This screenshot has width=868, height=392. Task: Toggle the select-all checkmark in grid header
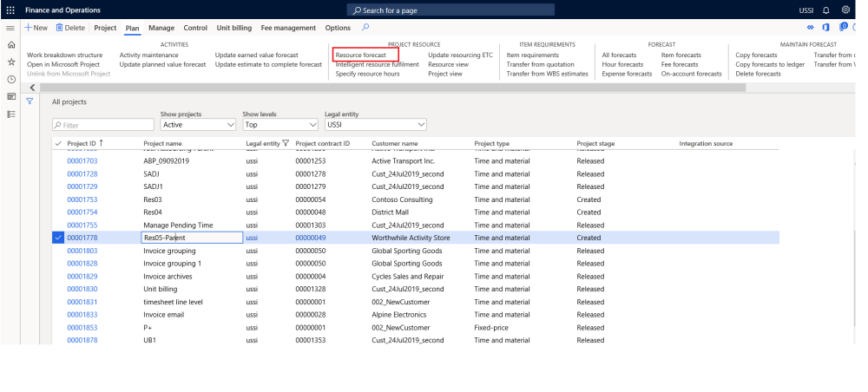pos(58,143)
